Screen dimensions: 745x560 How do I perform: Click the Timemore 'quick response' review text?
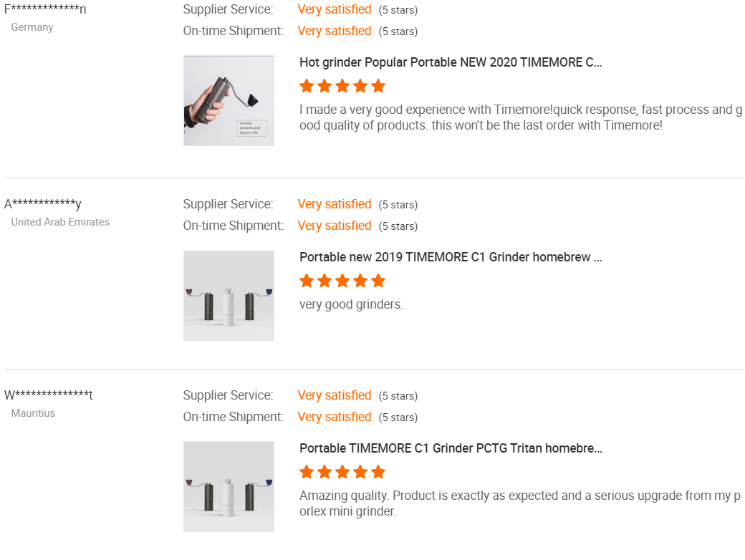pos(519,117)
